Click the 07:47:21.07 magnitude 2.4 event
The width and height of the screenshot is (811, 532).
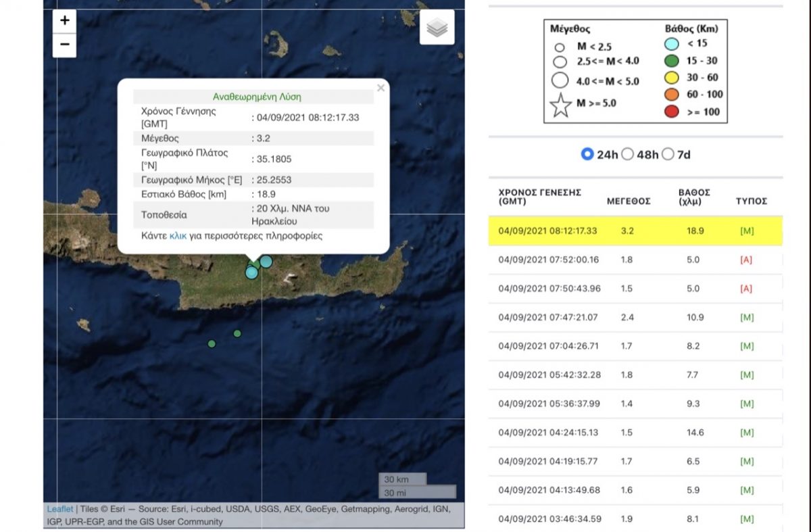pos(635,317)
